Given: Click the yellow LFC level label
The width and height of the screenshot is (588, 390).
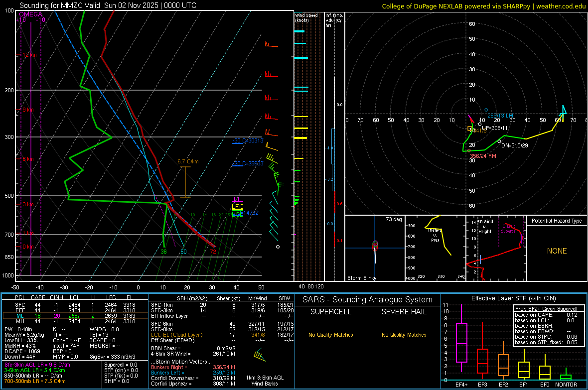Looking at the screenshot, I should point(237,207).
